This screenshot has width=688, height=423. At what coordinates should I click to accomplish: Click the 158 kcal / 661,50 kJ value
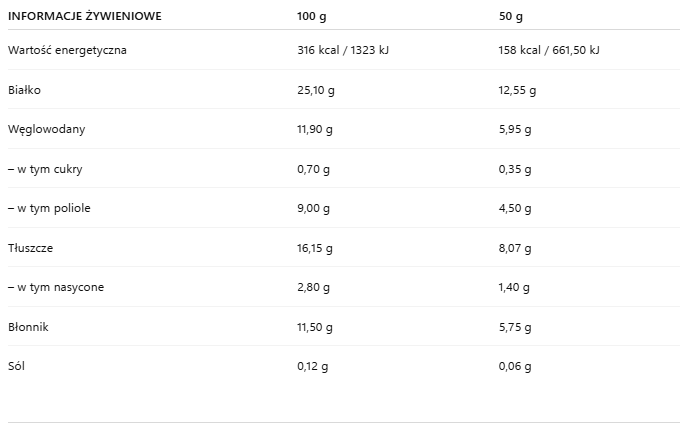coord(548,50)
